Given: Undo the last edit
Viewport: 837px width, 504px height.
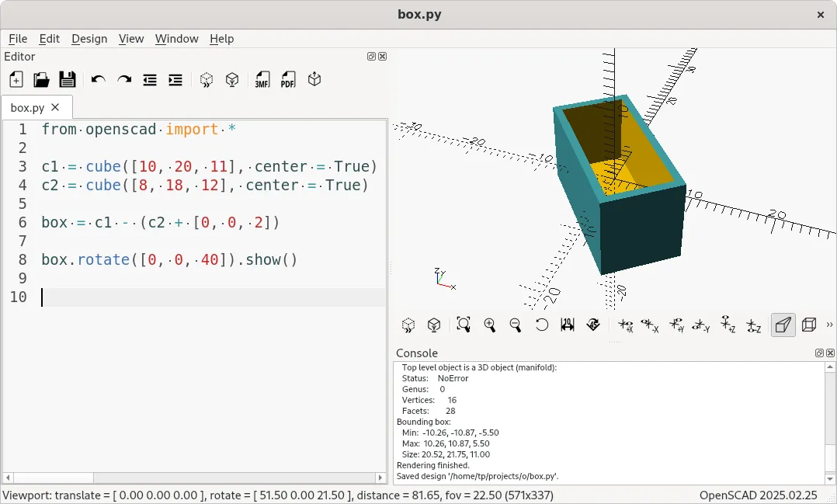Looking at the screenshot, I should [x=100, y=79].
